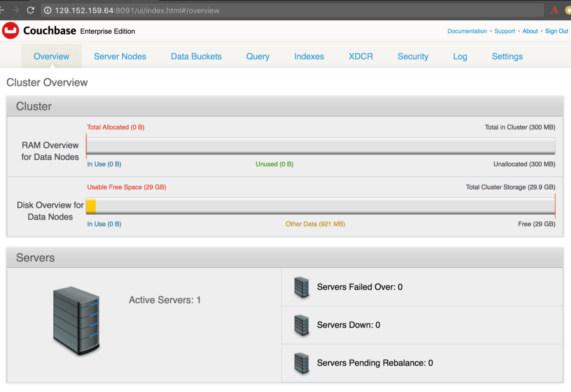The image size is (571, 392).
Task: Click inside the browser address bar
Action: (173, 10)
